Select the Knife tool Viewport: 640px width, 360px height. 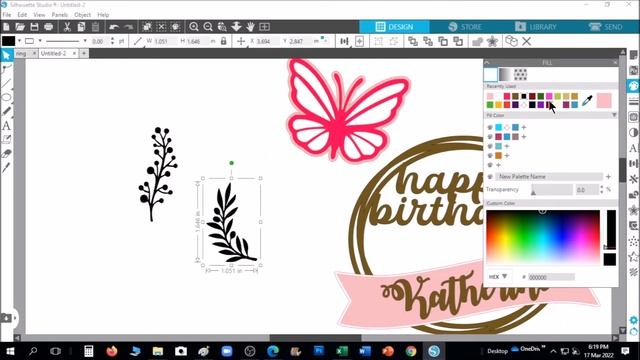(6, 167)
